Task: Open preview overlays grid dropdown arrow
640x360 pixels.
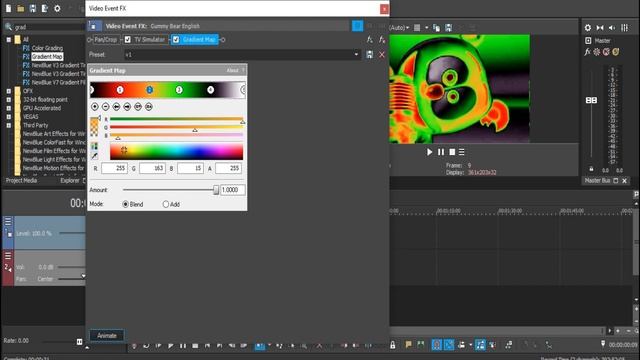Action: (x=427, y=28)
